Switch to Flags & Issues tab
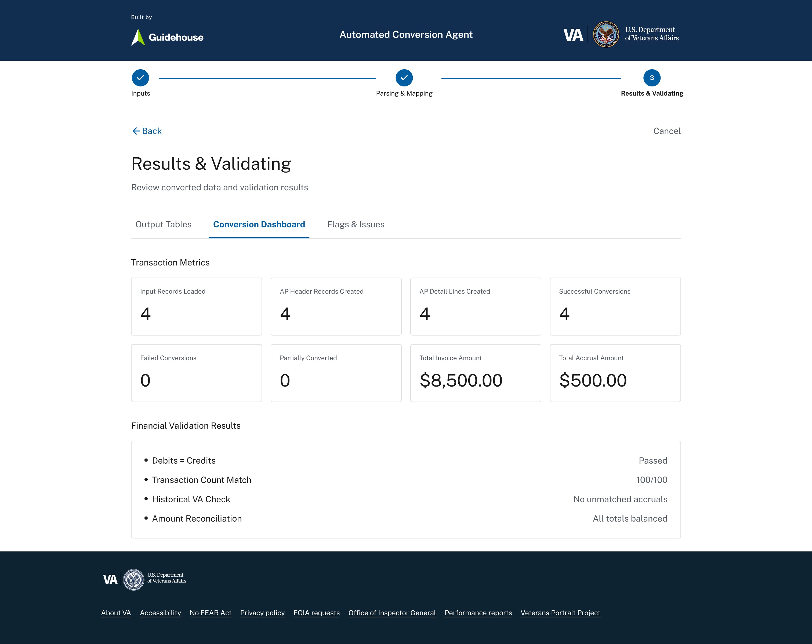This screenshot has height=644, width=812. click(x=356, y=224)
